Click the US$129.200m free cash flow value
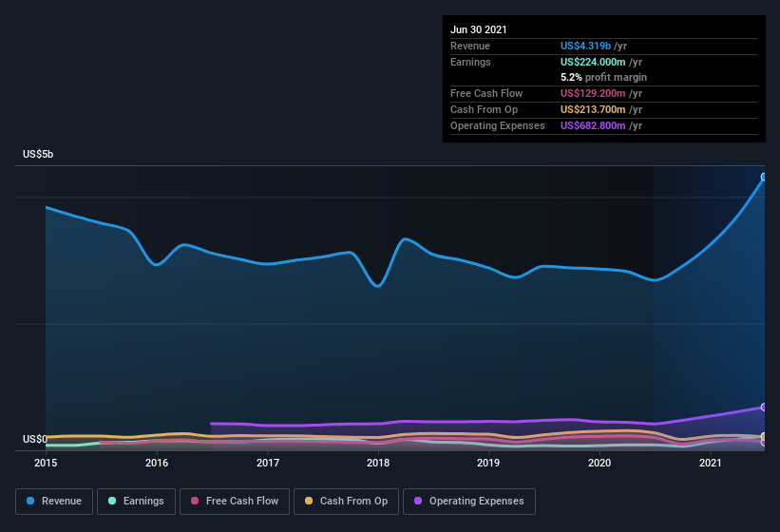This screenshot has width=780, height=532. click(x=593, y=93)
